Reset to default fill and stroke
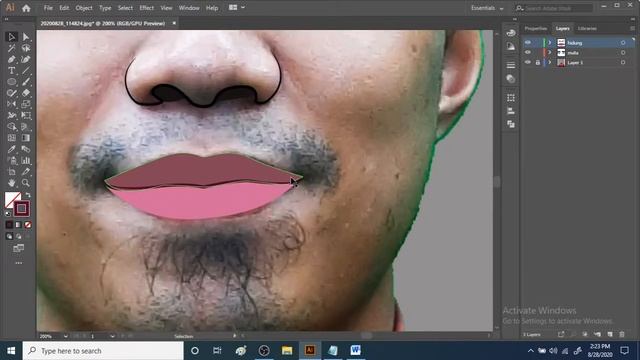The image size is (640, 360). [8, 213]
